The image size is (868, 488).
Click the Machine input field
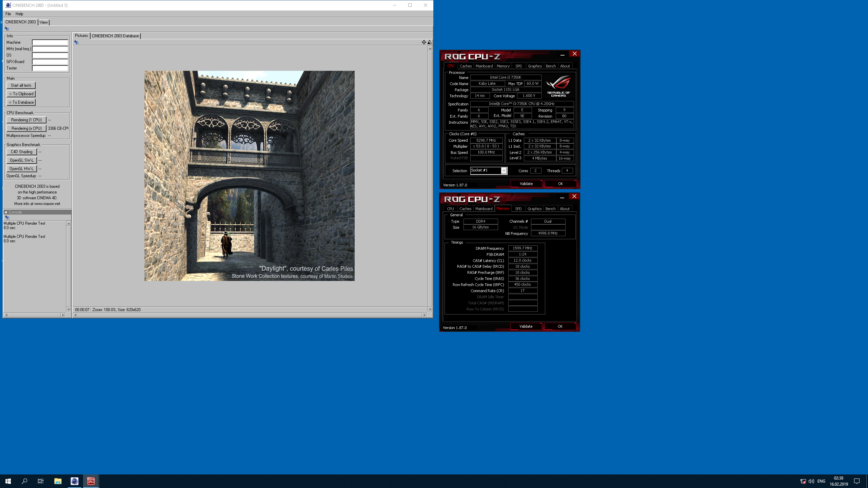point(50,42)
